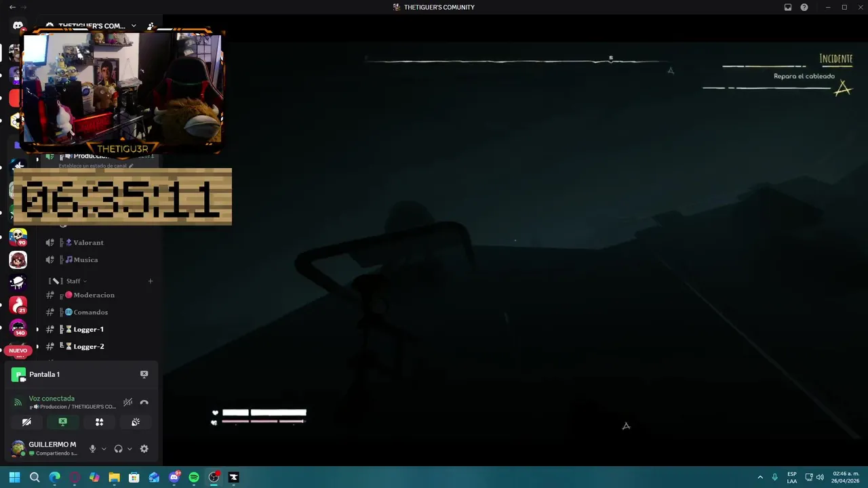Open headphone output options dropdown

[x=130, y=449]
